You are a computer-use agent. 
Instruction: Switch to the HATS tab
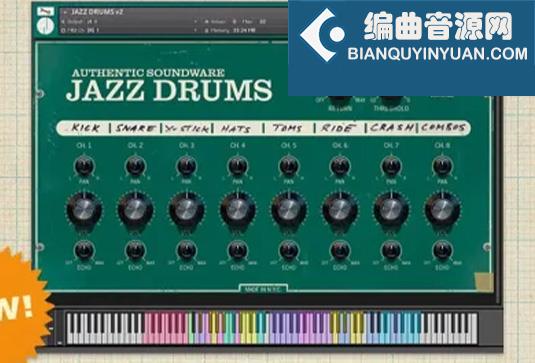pyautogui.click(x=236, y=128)
